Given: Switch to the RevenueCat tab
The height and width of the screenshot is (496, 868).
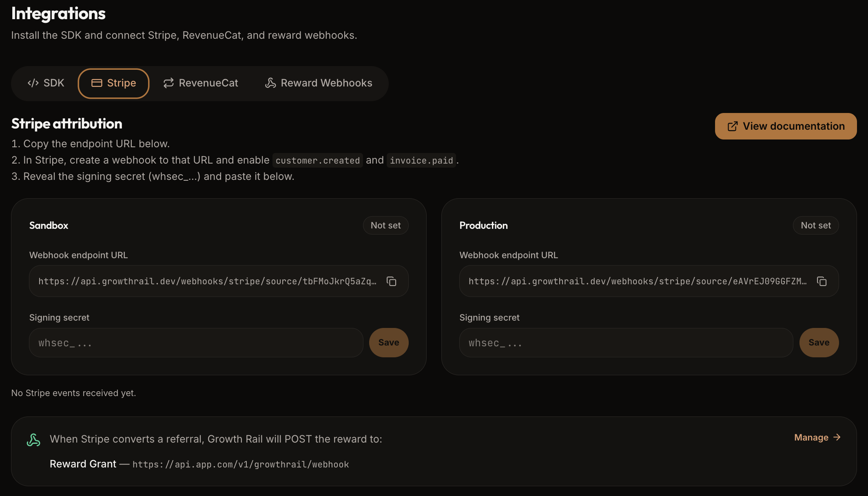Looking at the screenshot, I should (x=201, y=83).
